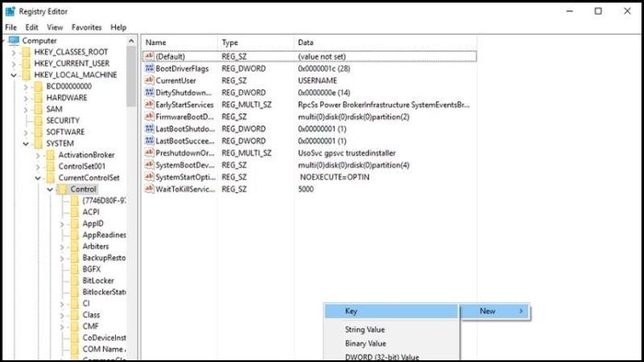The height and width of the screenshot is (362, 644).
Task: Open the Favorites menu
Action: pyautogui.click(x=86, y=27)
